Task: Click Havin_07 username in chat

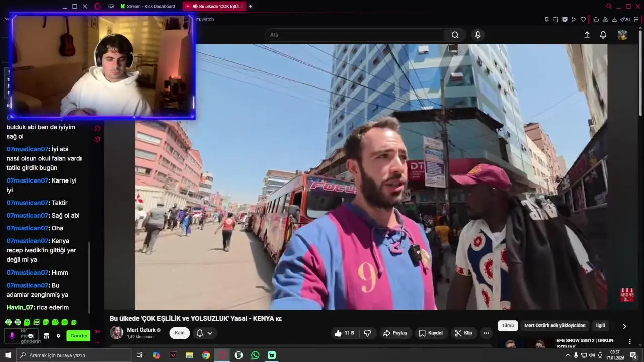Action: point(20,307)
